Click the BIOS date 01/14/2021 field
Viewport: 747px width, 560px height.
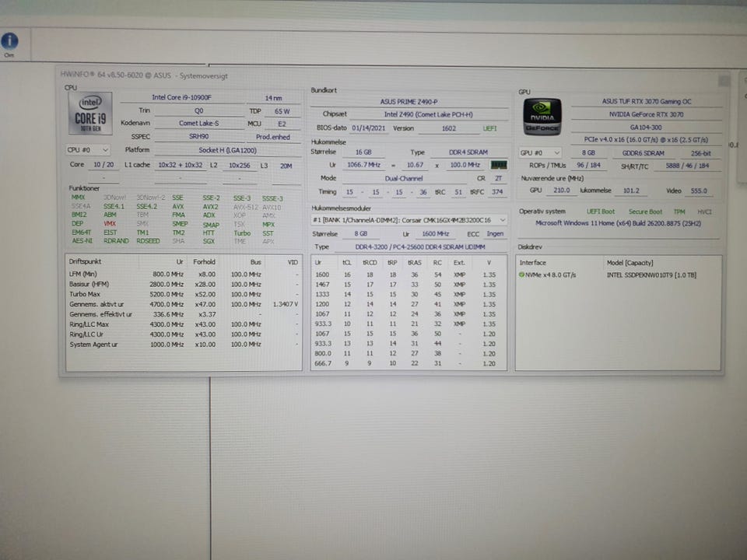pos(369,128)
